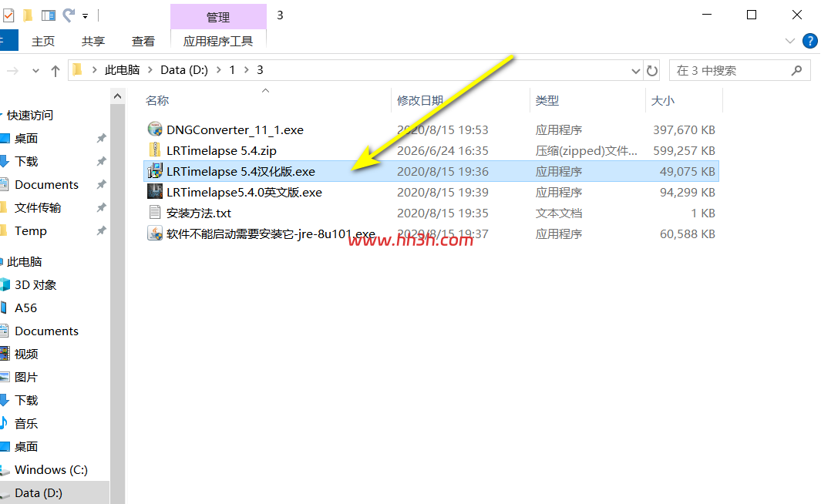
Task: Click the navigation pane scroll-up arrow
Action: coord(117,96)
